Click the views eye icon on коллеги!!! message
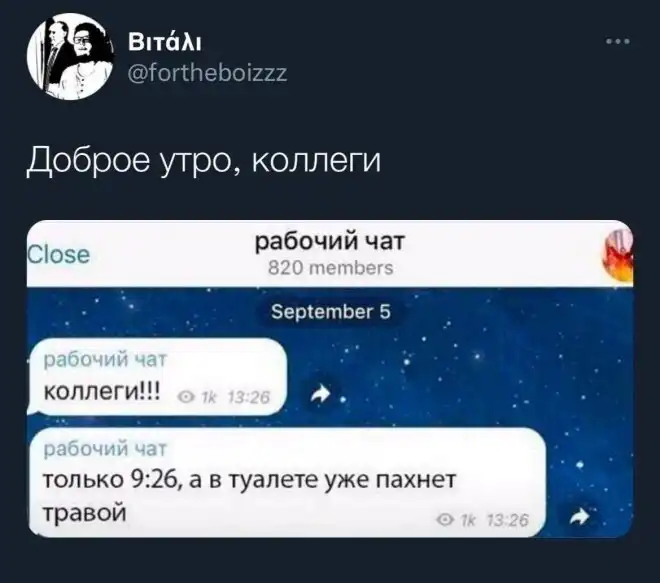The height and width of the screenshot is (583, 660). pyautogui.click(x=185, y=397)
